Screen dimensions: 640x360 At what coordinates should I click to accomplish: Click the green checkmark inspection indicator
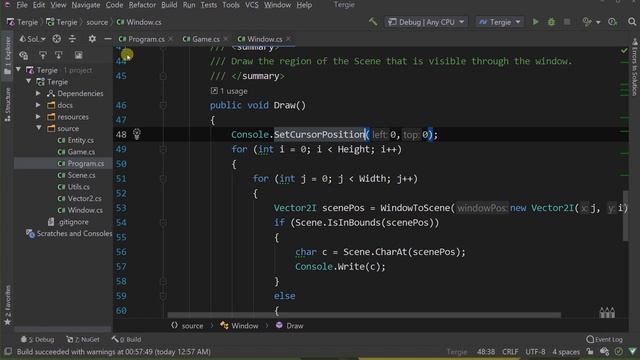pos(624,51)
